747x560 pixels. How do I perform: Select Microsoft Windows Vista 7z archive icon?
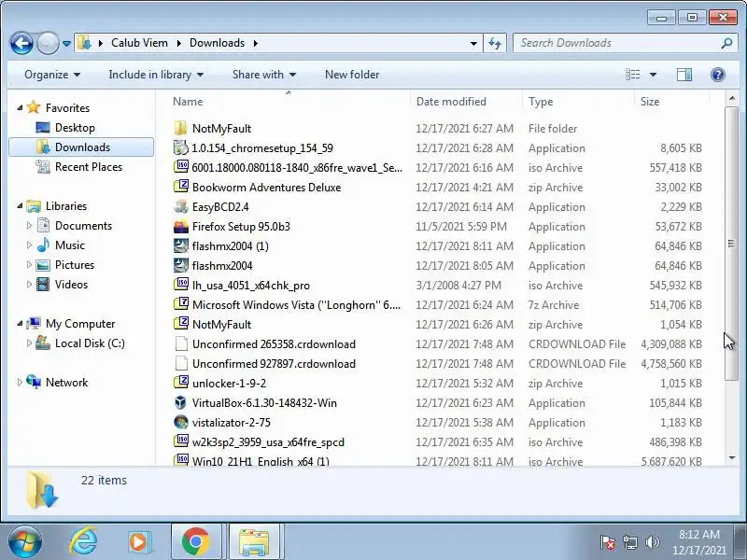[x=180, y=304]
